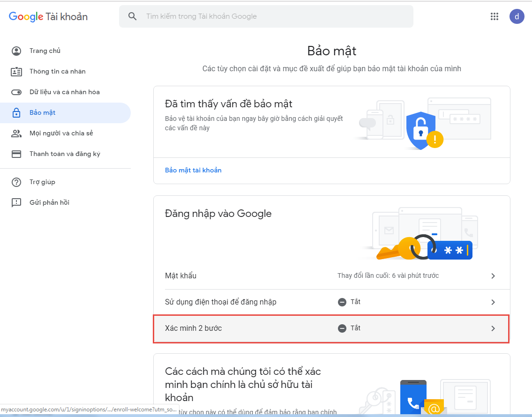Click the Google Tài khoản logo
Image resolution: width=532 pixels, height=417 pixels.
coord(48,17)
